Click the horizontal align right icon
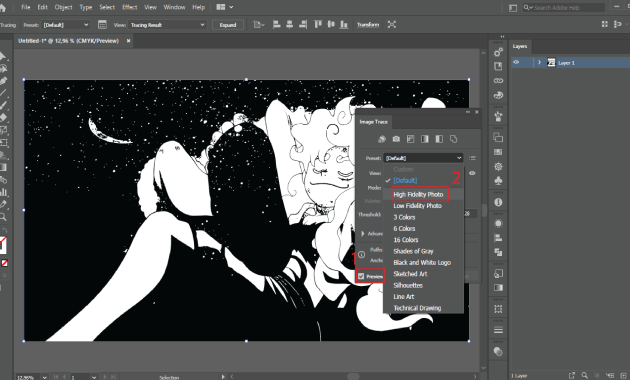 coord(303,25)
